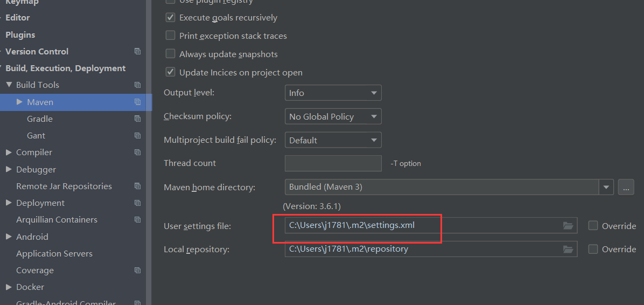Open the Output level dropdown
Viewport: 644px width, 305px height.
tap(333, 93)
